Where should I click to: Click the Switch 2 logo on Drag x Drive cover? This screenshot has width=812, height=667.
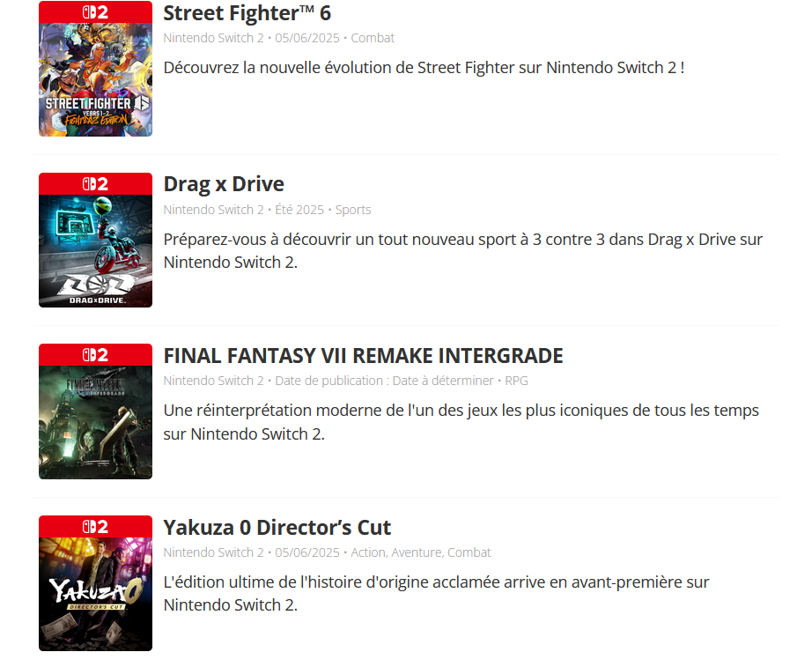click(x=95, y=183)
